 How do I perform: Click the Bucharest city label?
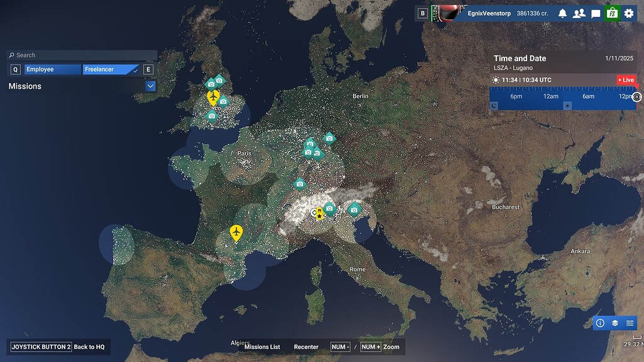tap(506, 207)
